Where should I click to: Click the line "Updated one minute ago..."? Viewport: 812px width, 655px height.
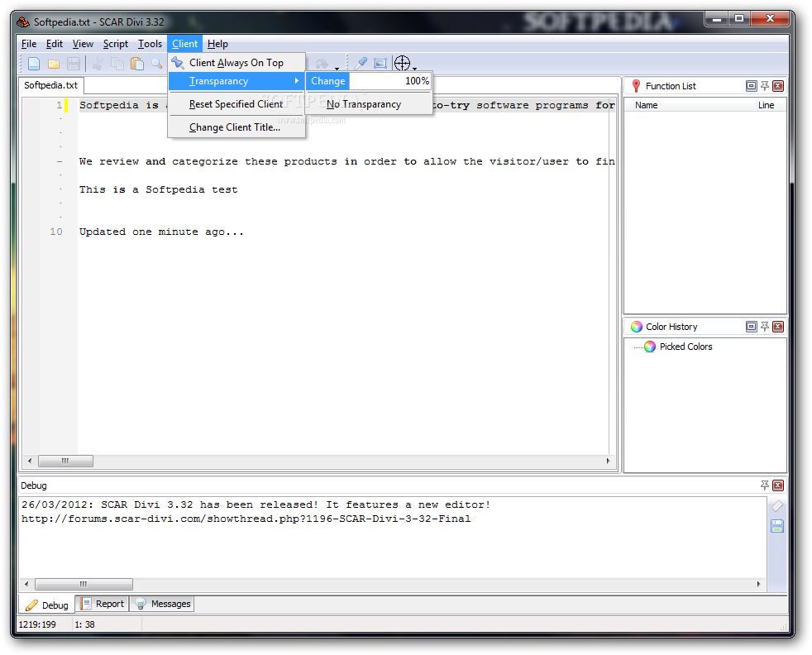point(161,232)
